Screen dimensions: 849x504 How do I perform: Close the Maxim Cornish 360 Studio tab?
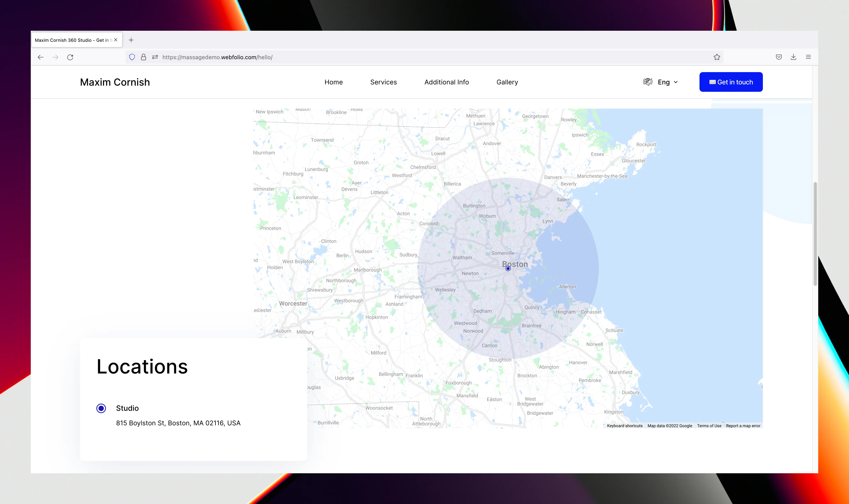[116, 40]
